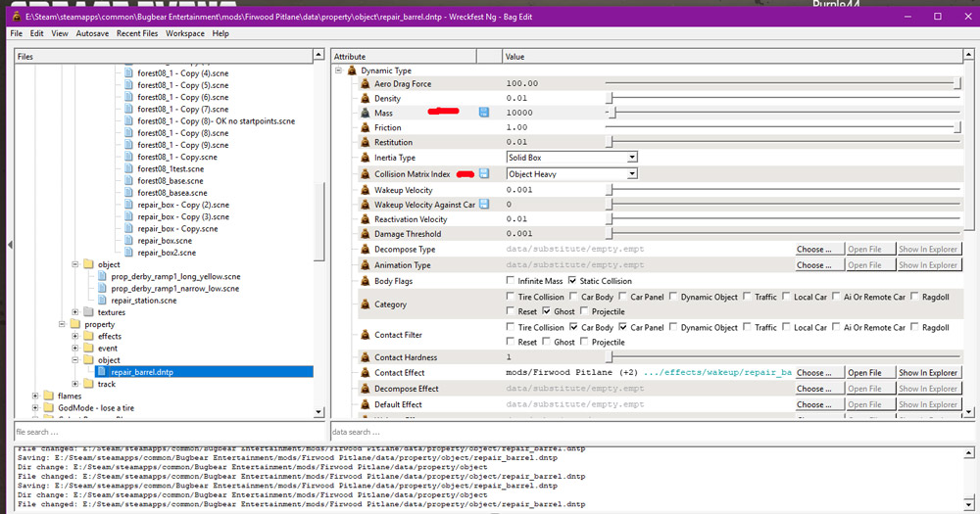This screenshot has width=980, height=514.
Task: Click Choose button for Decompose Effect
Action: (x=818, y=389)
